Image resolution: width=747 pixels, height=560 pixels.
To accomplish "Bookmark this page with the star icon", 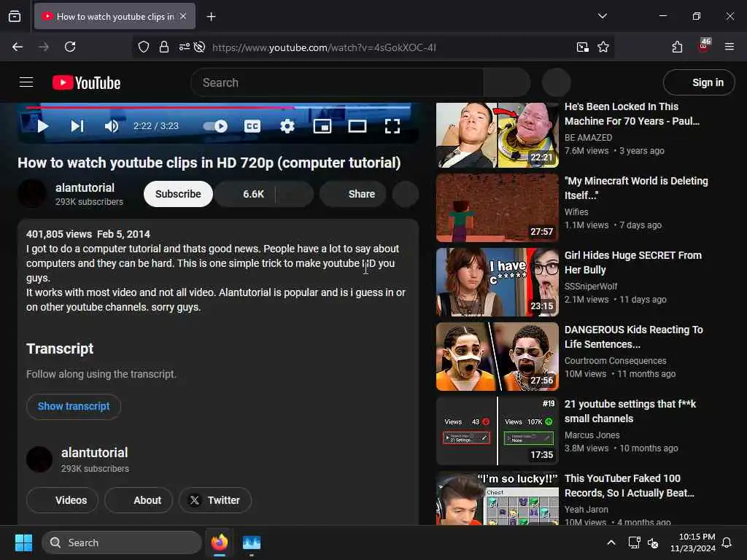I will click(603, 47).
